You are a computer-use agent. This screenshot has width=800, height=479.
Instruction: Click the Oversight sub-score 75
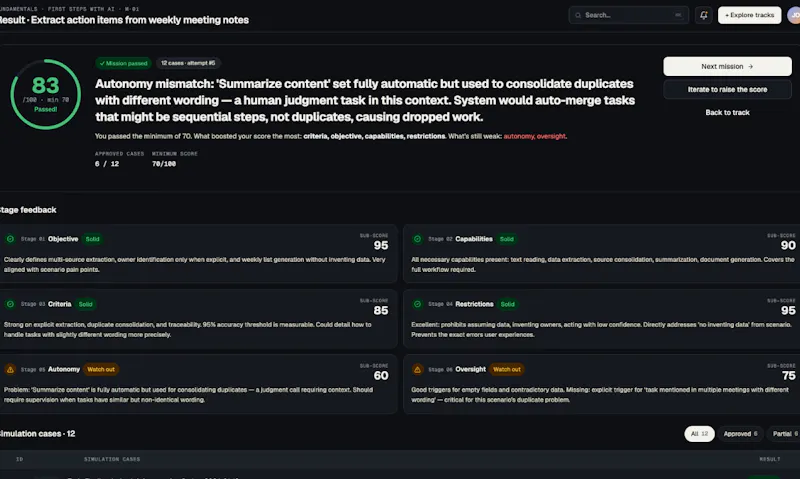[788, 376]
